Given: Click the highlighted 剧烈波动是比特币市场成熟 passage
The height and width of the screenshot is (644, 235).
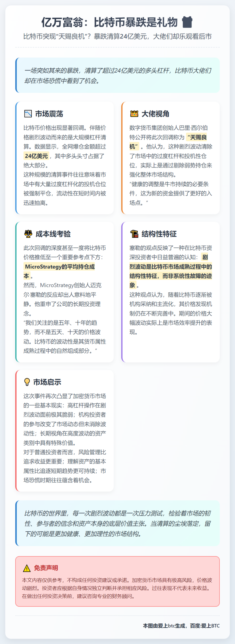Looking at the screenshot, I should click(x=171, y=271).
